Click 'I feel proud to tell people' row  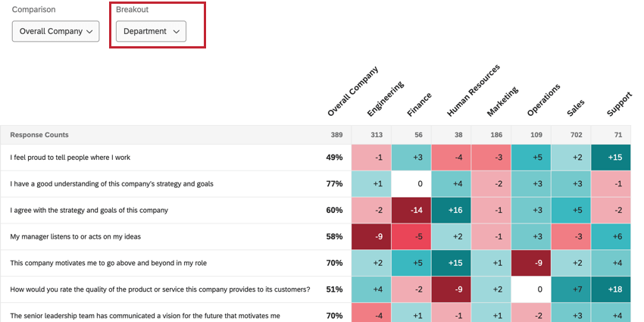tap(70, 158)
